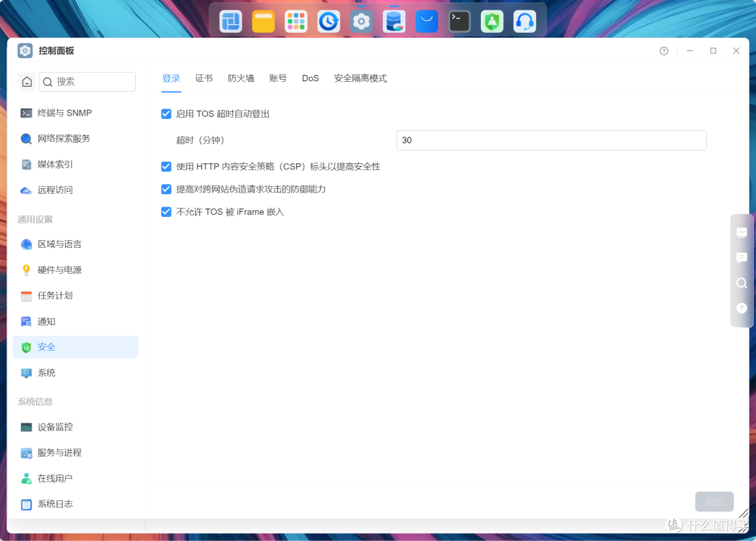The width and height of the screenshot is (756, 541).
Task: Click the help question mark in title bar
Action: (664, 50)
